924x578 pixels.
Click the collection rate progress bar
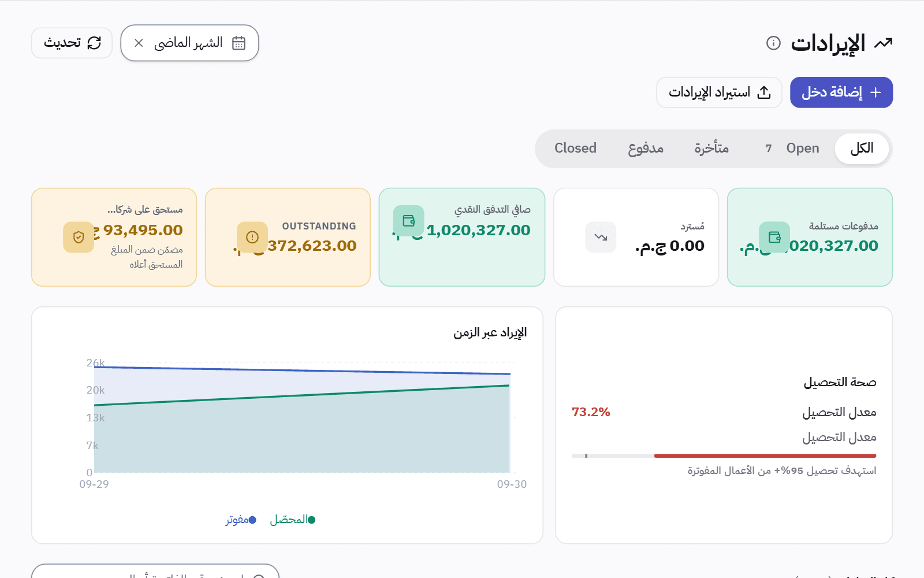coord(724,456)
